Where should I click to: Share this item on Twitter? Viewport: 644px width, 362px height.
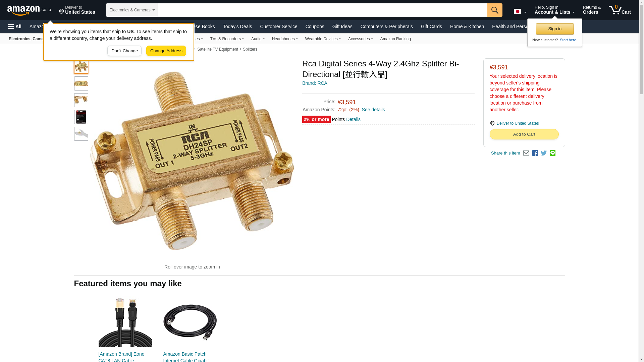[544, 153]
